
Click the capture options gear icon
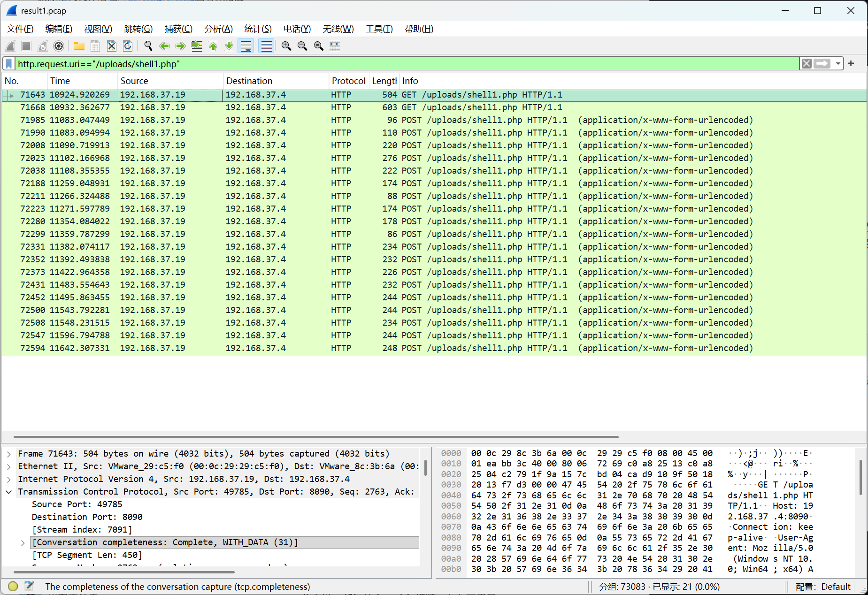pyautogui.click(x=59, y=46)
